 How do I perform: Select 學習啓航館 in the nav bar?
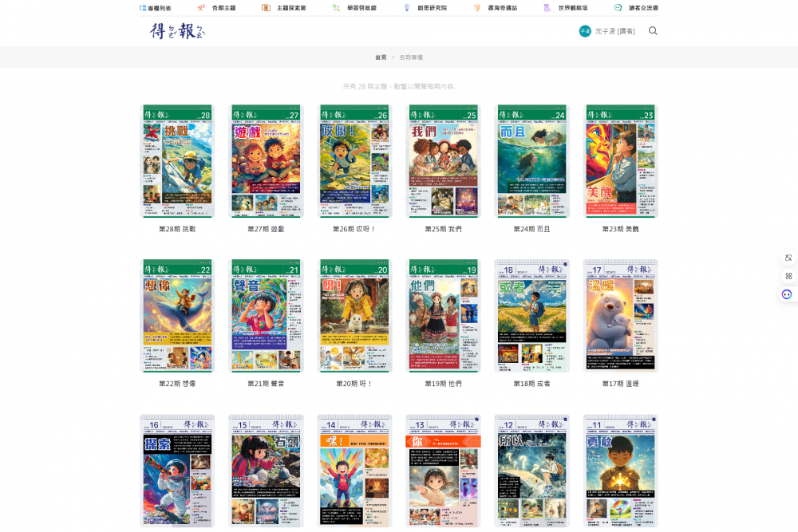(x=361, y=7)
